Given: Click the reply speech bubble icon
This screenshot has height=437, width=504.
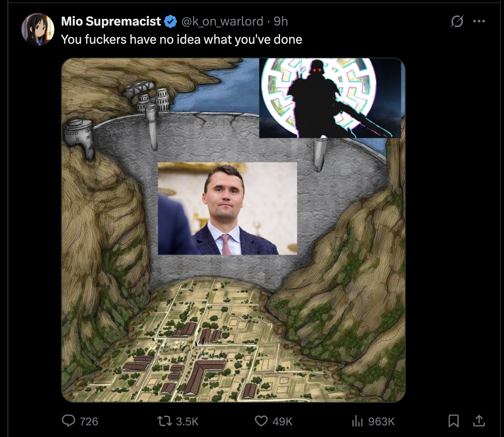Looking at the screenshot, I should 68,421.
